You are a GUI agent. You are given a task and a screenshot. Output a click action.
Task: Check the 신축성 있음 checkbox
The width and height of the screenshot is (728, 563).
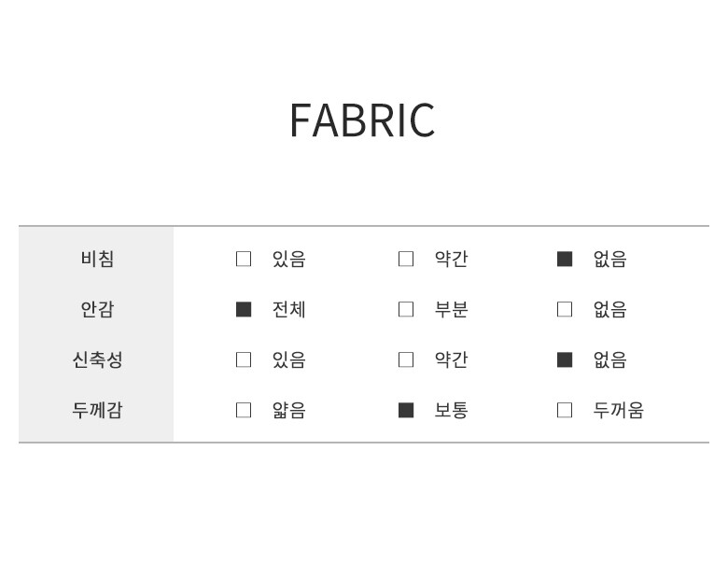click(244, 359)
